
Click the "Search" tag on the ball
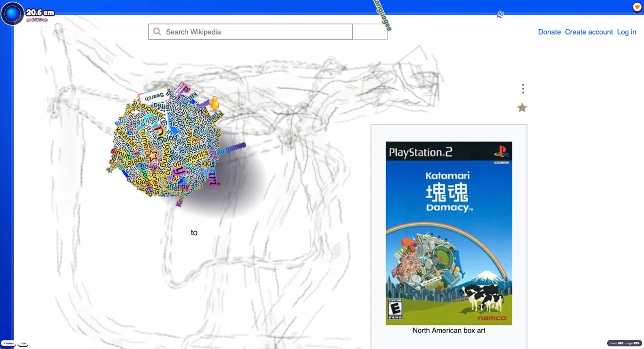point(154,97)
